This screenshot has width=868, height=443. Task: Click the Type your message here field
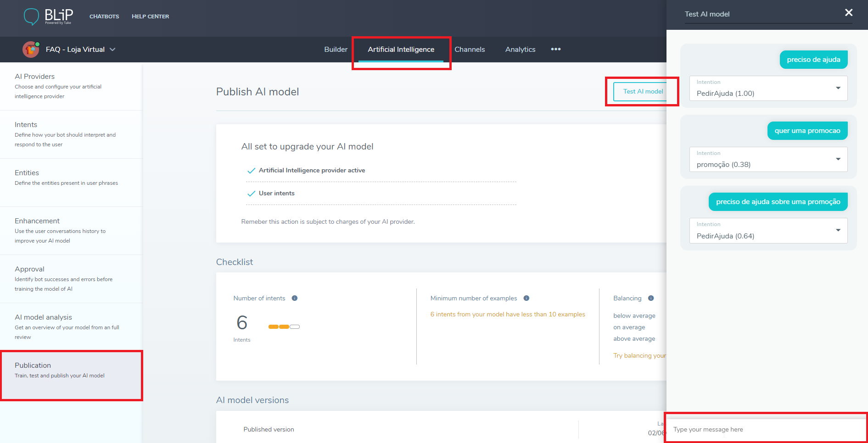click(x=765, y=430)
